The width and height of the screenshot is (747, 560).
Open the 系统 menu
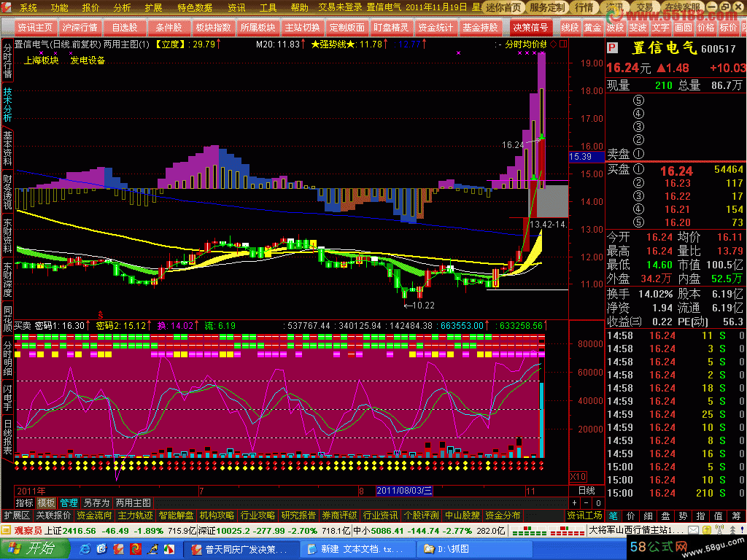click(28, 7)
